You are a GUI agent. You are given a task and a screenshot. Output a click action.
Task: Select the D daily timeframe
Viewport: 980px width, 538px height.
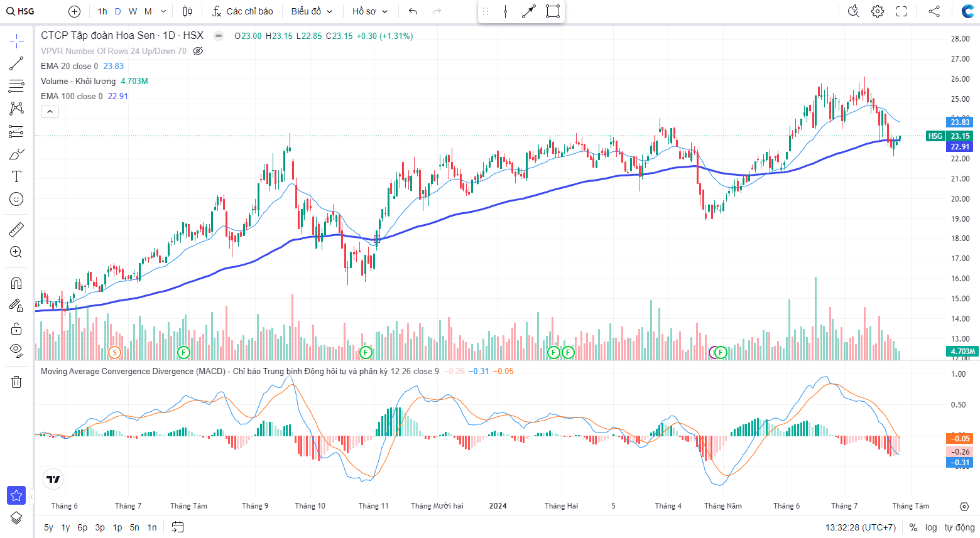point(117,11)
